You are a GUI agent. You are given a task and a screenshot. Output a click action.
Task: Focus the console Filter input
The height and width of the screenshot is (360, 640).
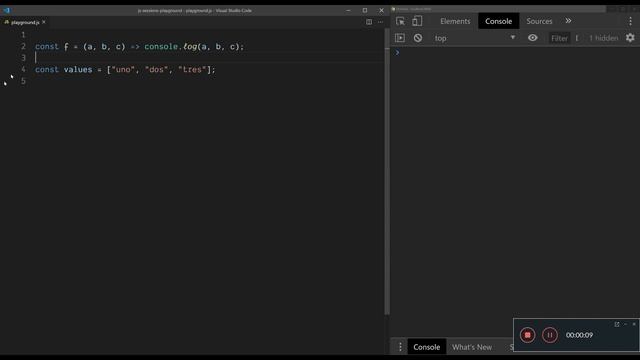click(559, 38)
